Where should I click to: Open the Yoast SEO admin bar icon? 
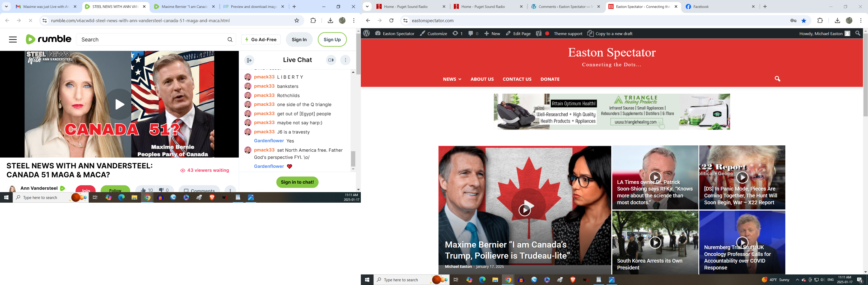click(539, 33)
